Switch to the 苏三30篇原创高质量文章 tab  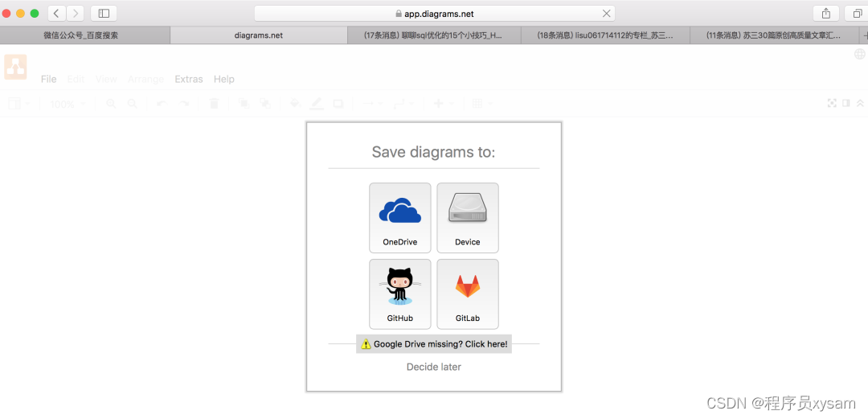(774, 35)
